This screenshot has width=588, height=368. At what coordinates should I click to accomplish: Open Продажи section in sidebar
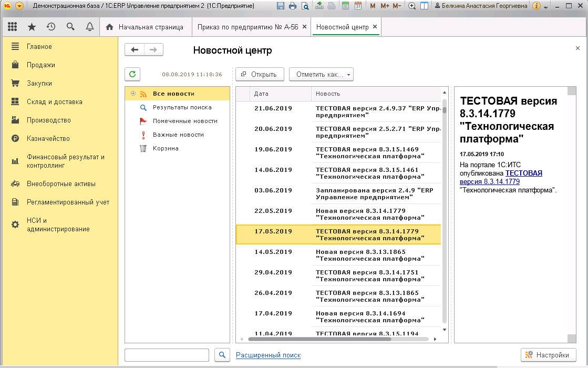(40, 65)
